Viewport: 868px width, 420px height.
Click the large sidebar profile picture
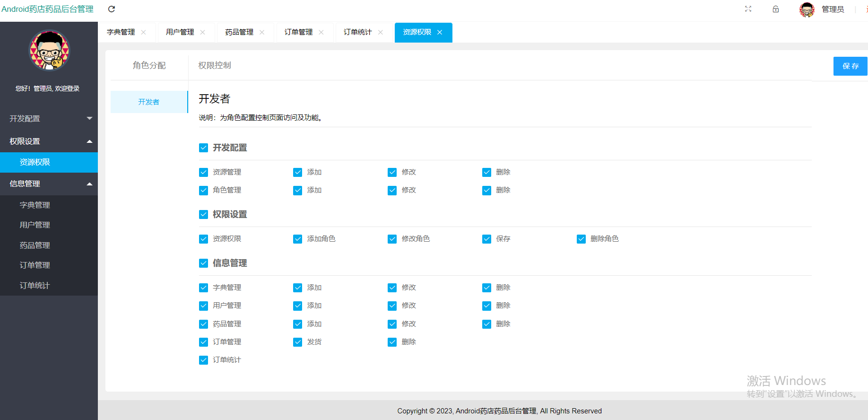point(50,50)
